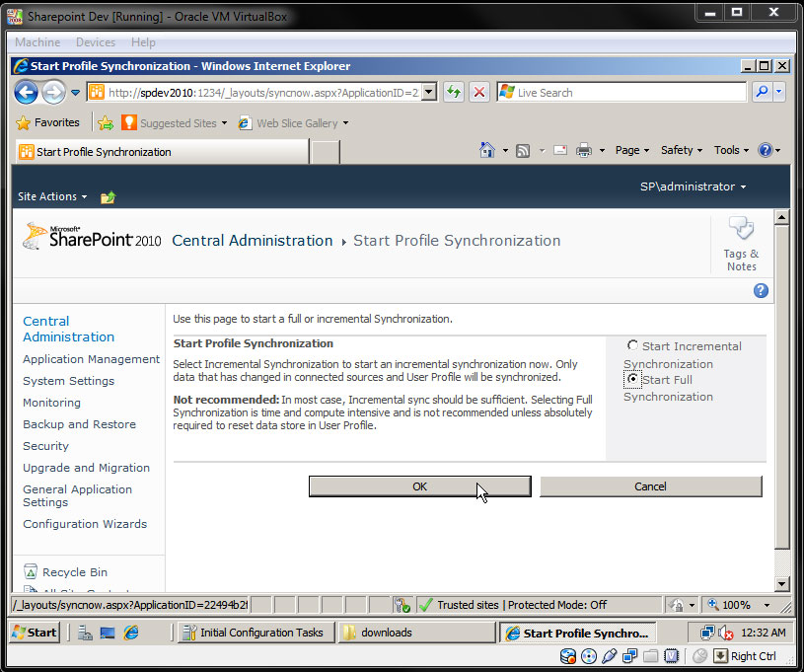The image size is (804, 672).
Task: Open Security sidebar link
Action: click(x=45, y=446)
